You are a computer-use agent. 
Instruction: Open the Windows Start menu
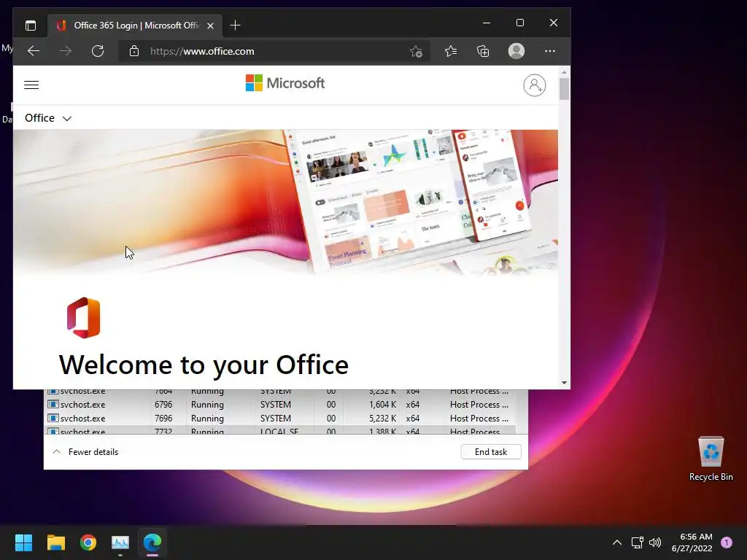(23, 542)
